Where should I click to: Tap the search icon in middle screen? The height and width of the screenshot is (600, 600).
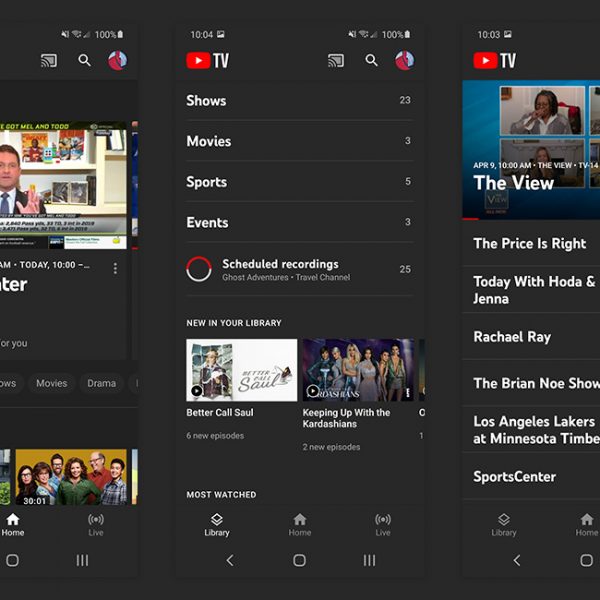tap(371, 61)
